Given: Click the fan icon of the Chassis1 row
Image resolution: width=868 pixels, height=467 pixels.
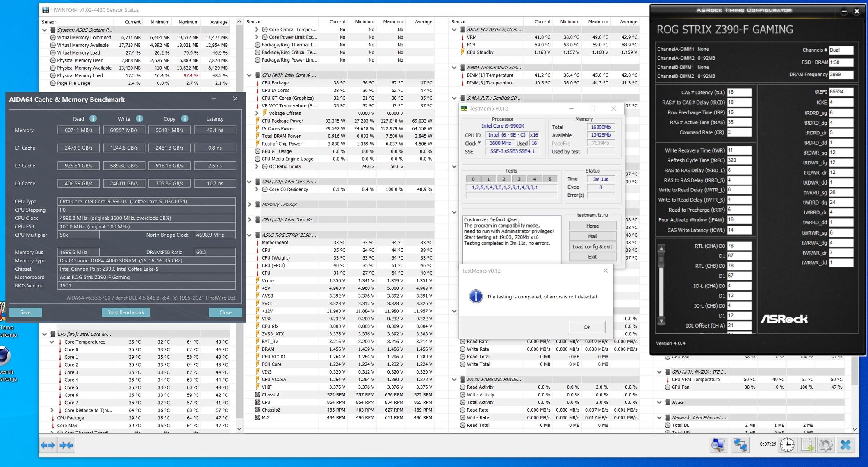Looking at the screenshot, I should [257, 395].
